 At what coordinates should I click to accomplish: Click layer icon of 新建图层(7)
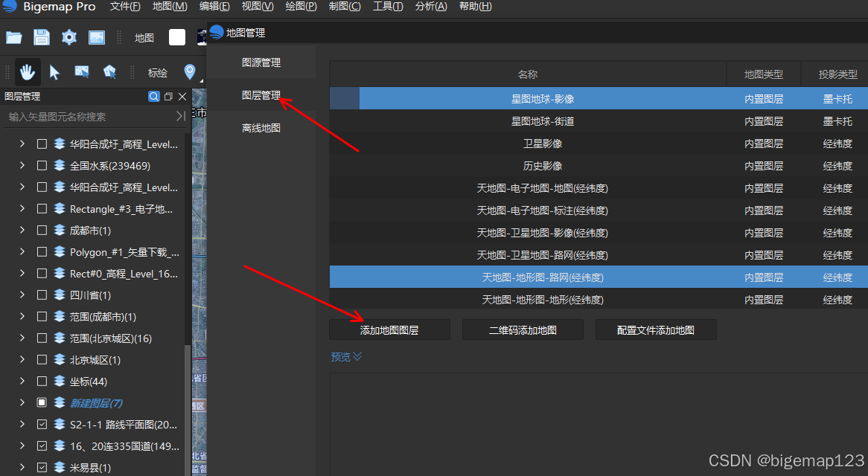tap(60, 402)
